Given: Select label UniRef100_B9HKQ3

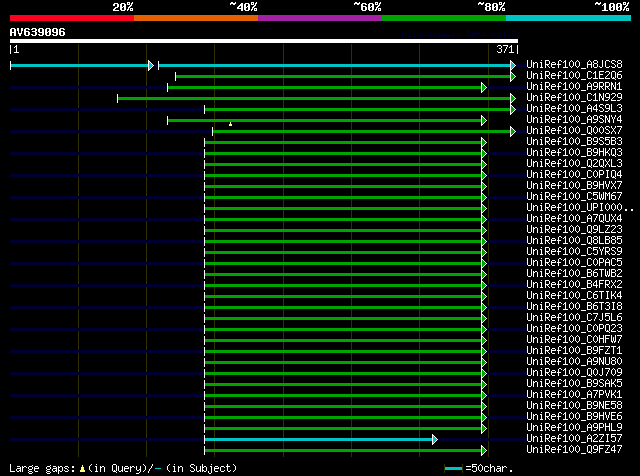Looking at the screenshot, I should point(574,153).
